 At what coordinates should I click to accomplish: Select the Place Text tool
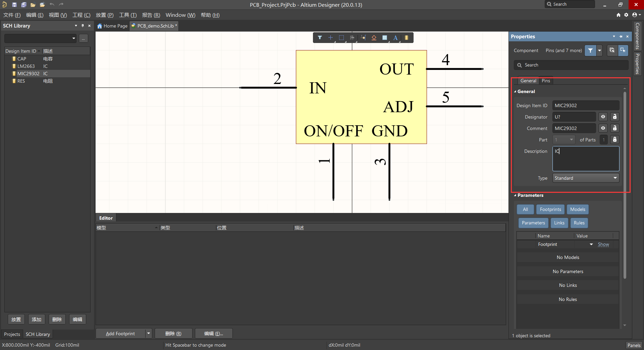tap(395, 38)
